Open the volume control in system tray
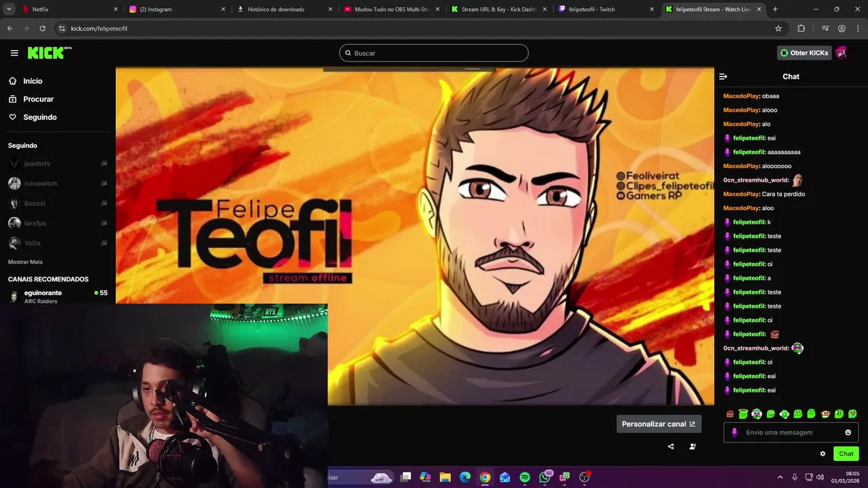This screenshot has width=868, height=488. click(820, 477)
